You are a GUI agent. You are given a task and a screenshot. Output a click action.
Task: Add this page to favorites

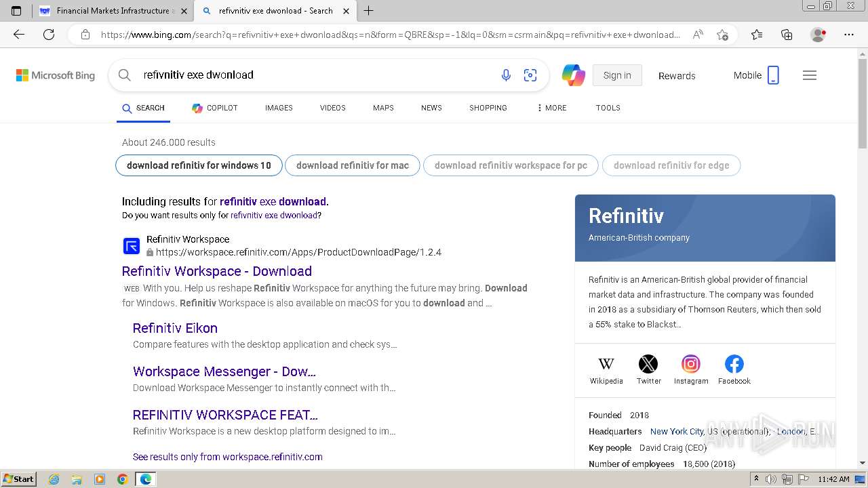point(723,35)
